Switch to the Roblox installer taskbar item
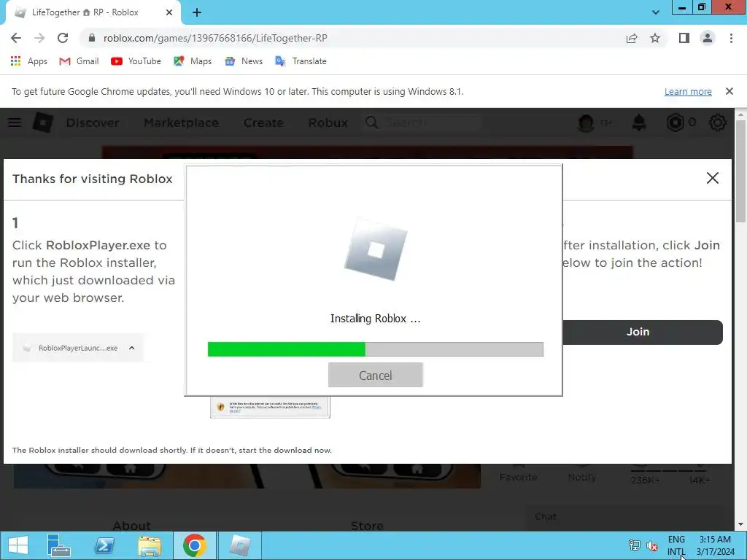Image resolution: width=747 pixels, height=560 pixels. 239,545
